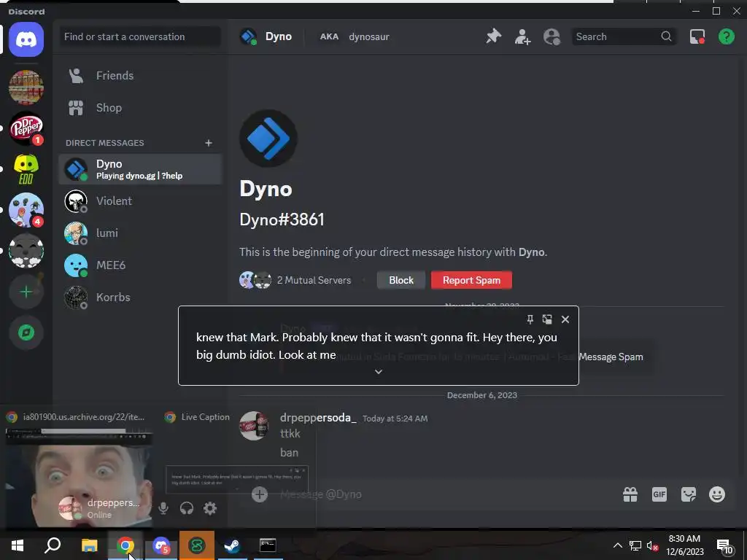Click Discord taskbar icon
Image resolution: width=747 pixels, height=560 pixels.
161,545
